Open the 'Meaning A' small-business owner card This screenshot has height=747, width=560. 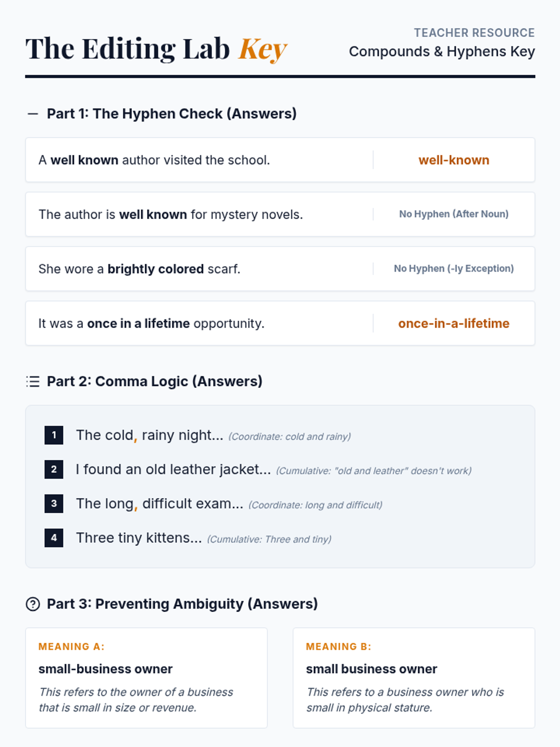(147, 678)
